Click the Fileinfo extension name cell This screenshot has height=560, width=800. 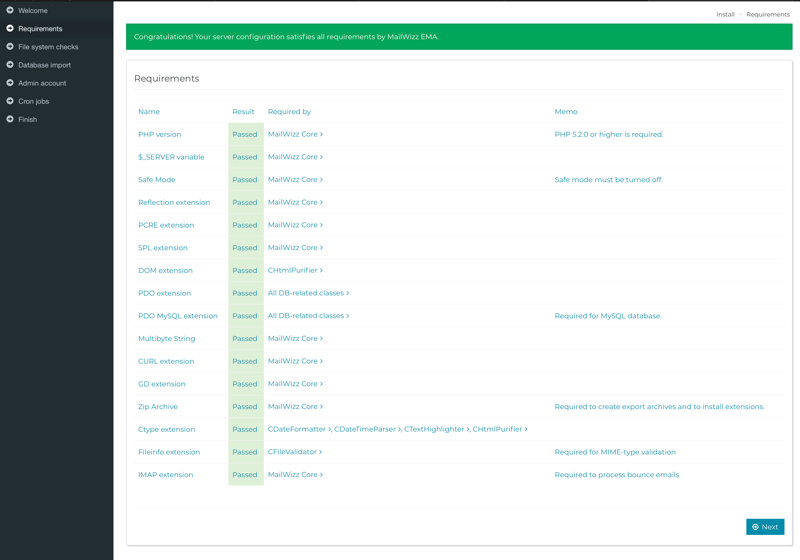click(x=169, y=452)
